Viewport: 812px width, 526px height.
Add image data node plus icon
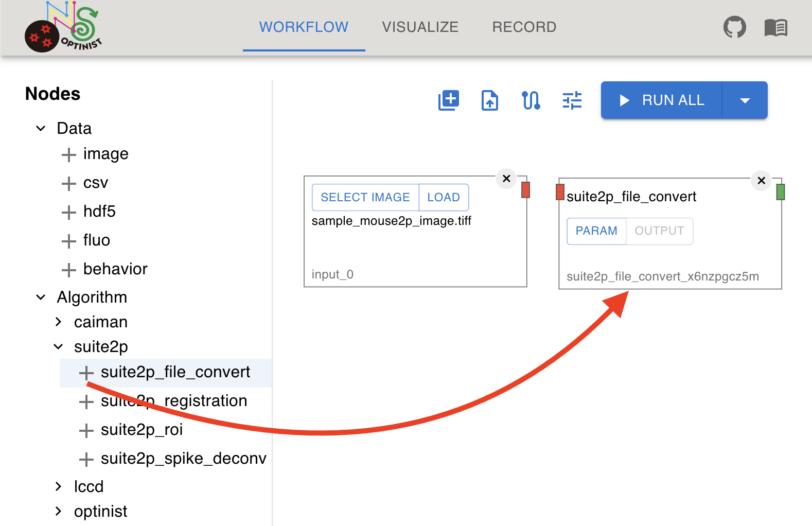[68, 154]
